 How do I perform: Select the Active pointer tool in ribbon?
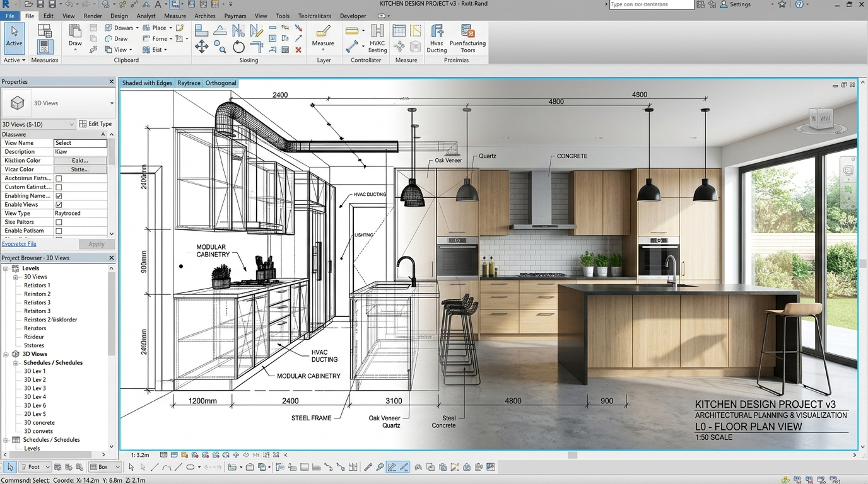[x=14, y=38]
